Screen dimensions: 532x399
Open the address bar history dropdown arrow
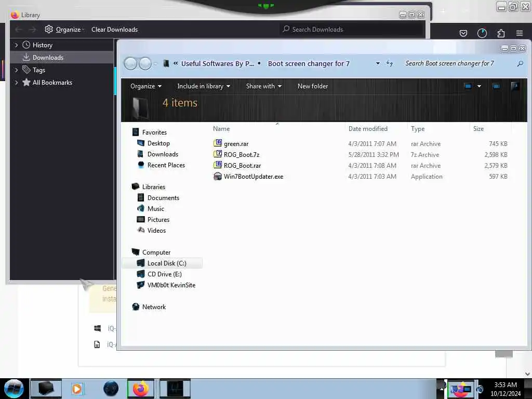pos(378,63)
